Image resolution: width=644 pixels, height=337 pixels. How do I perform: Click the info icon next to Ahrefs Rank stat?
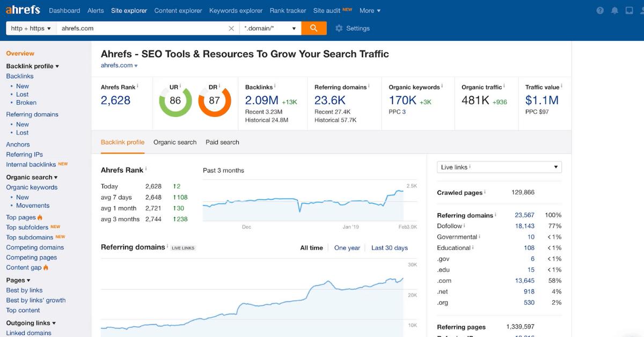[137, 86]
